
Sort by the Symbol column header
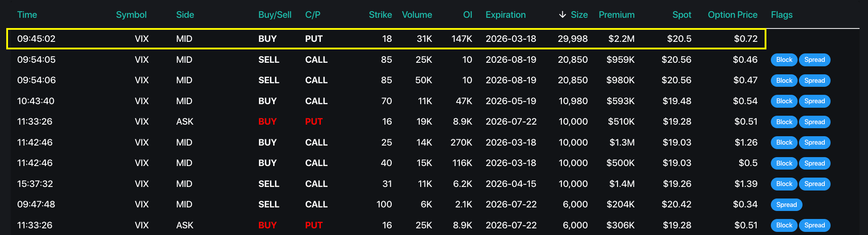click(x=131, y=15)
